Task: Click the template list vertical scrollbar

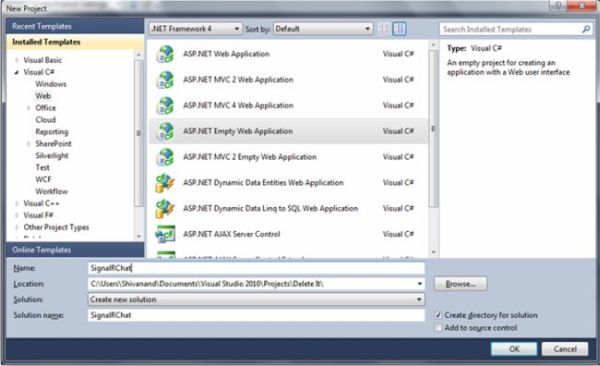Action: (433, 129)
